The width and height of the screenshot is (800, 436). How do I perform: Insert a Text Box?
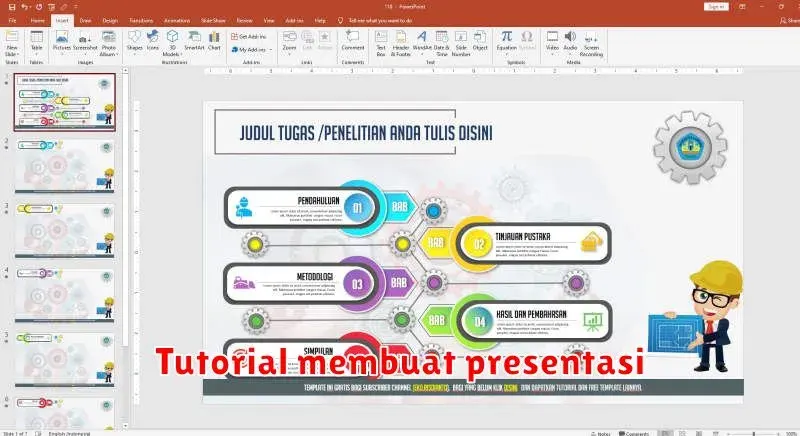(x=381, y=43)
